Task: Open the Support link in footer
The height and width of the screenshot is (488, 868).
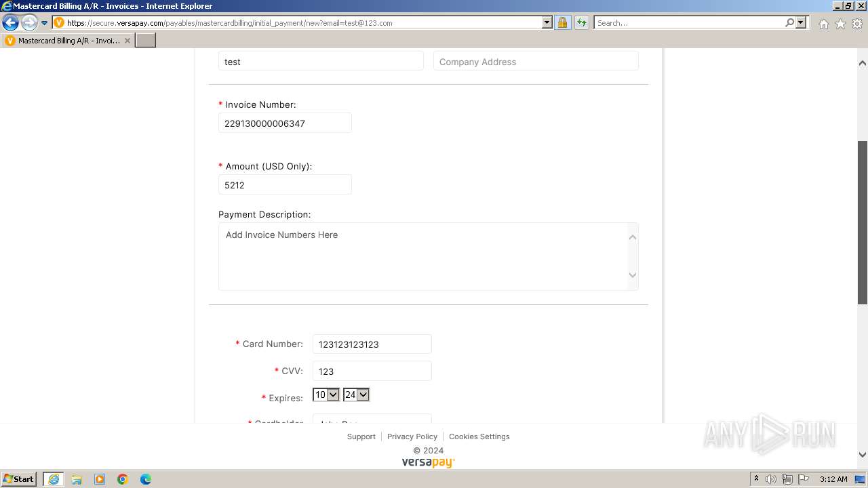Action: tap(361, 436)
